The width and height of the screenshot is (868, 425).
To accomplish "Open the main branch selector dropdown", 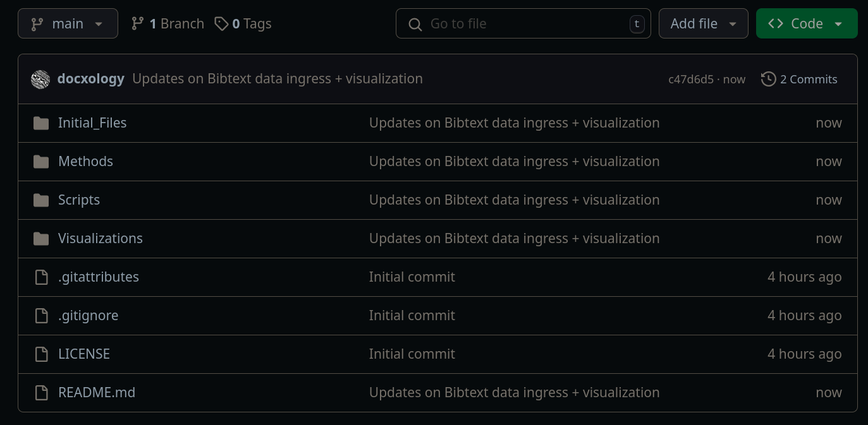I will click(68, 24).
